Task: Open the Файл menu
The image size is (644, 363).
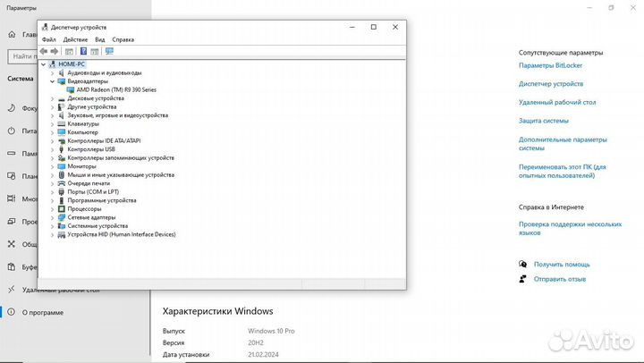Action: 48,39
